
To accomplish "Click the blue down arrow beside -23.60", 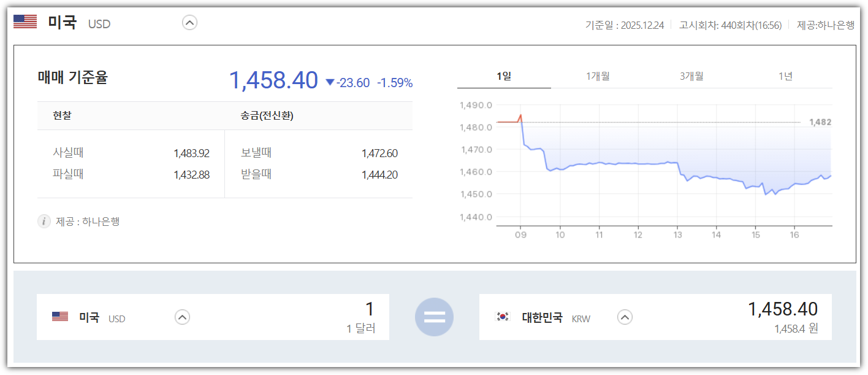I will click(x=329, y=82).
